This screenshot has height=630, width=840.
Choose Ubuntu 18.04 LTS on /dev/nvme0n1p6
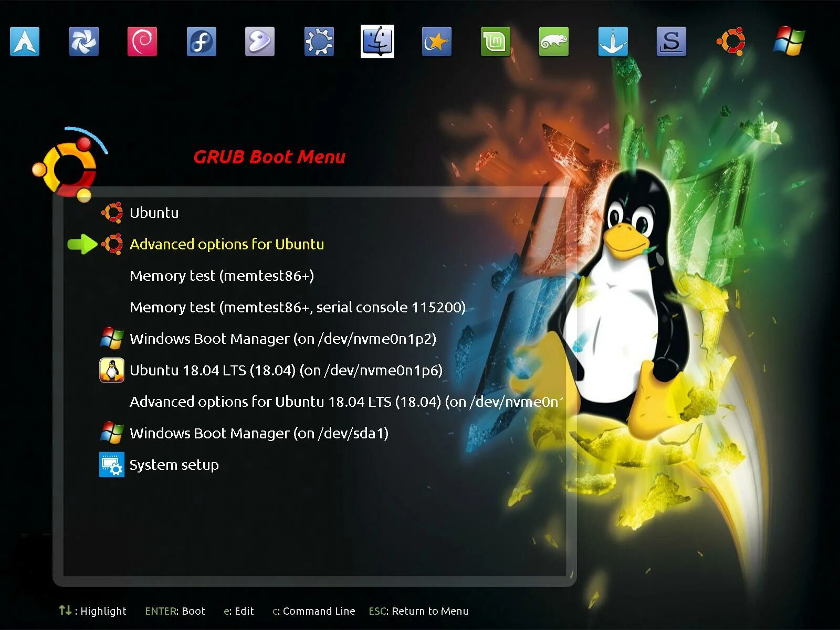click(x=286, y=370)
